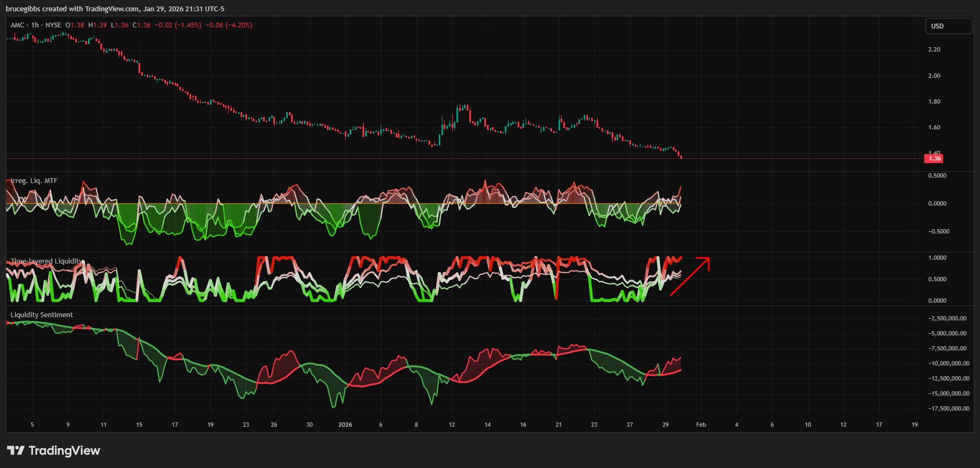980x468 pixels.
Task: Click the Feb label on time axis
Action: [701, 425]
